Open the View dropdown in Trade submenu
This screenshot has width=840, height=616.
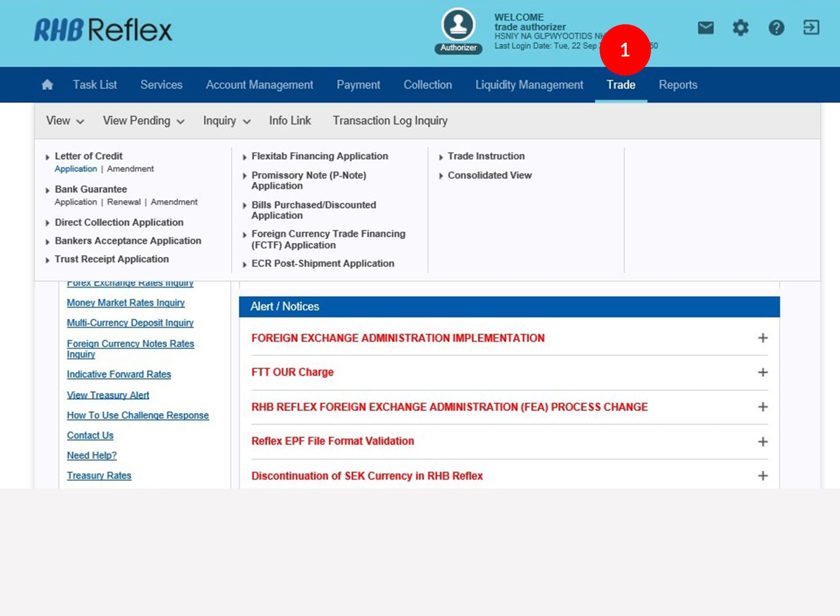coord(65,121)
